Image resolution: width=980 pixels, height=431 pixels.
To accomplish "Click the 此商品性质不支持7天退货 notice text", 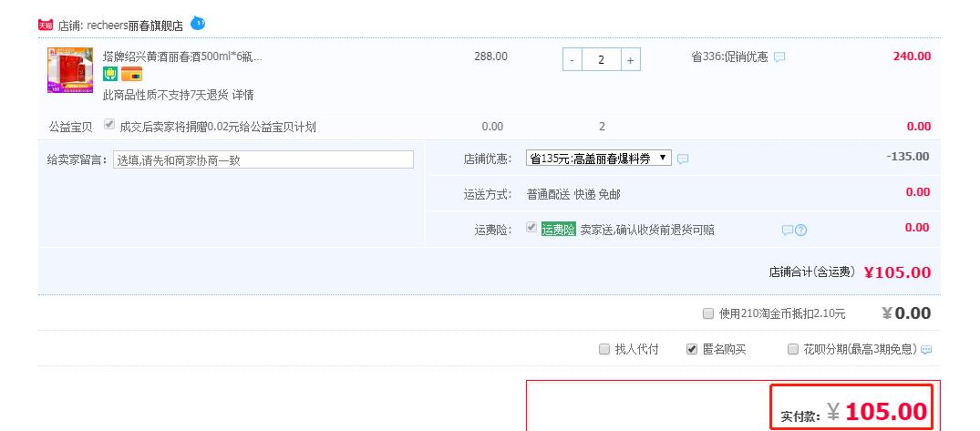I will pyautogui.click(x=166, y=96).
